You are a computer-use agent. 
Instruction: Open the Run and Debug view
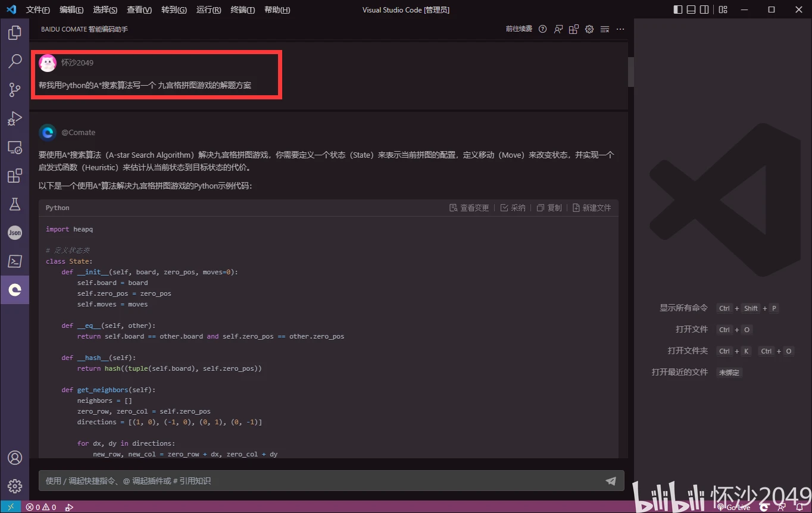point(15,118)
